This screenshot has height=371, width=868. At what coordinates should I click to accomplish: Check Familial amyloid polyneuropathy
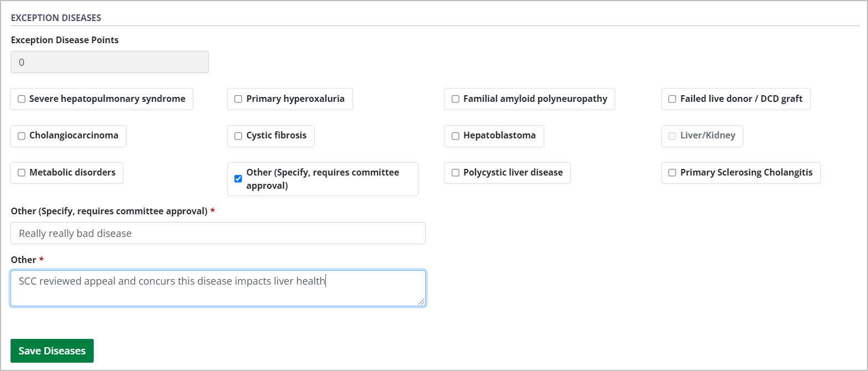click(456, 99)
